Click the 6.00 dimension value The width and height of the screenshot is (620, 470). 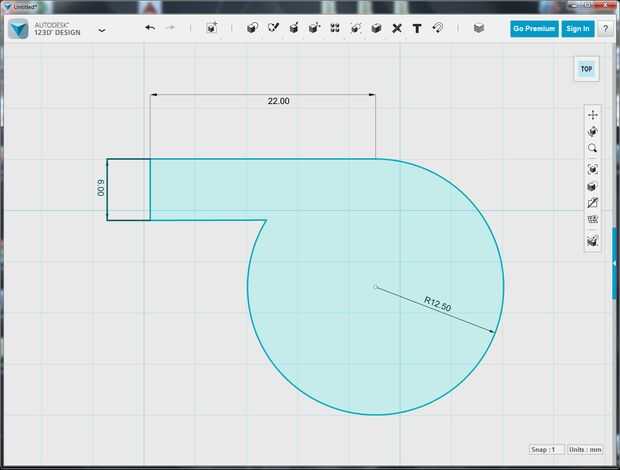[101, 188]
